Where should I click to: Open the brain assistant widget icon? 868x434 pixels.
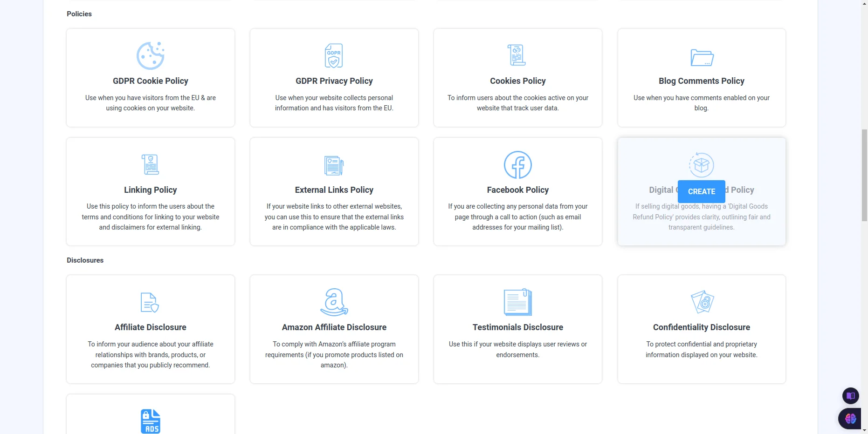pyautogui.click(x=850, y=419)
